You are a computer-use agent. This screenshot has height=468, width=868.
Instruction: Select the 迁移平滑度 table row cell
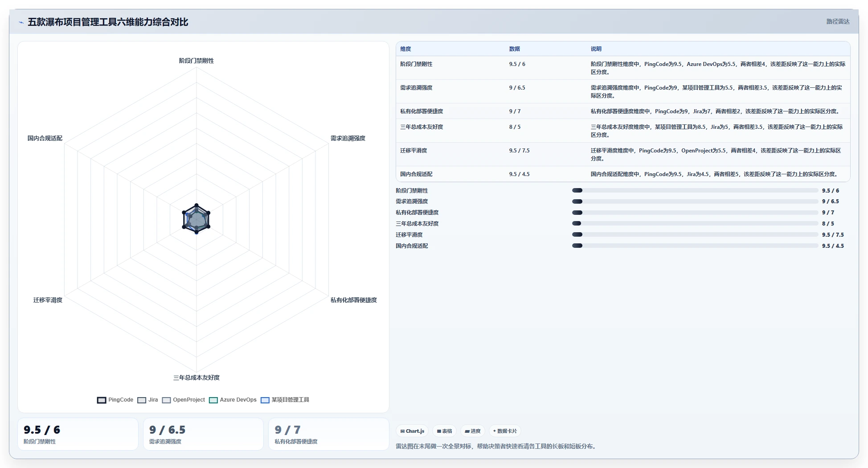point(414,151)
